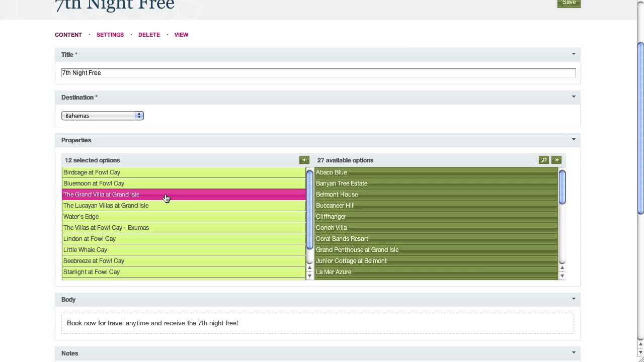This screenshot has height=362, width=644.
Task: Select Water's Edge in selected list
Action: (x=184, y=217)
